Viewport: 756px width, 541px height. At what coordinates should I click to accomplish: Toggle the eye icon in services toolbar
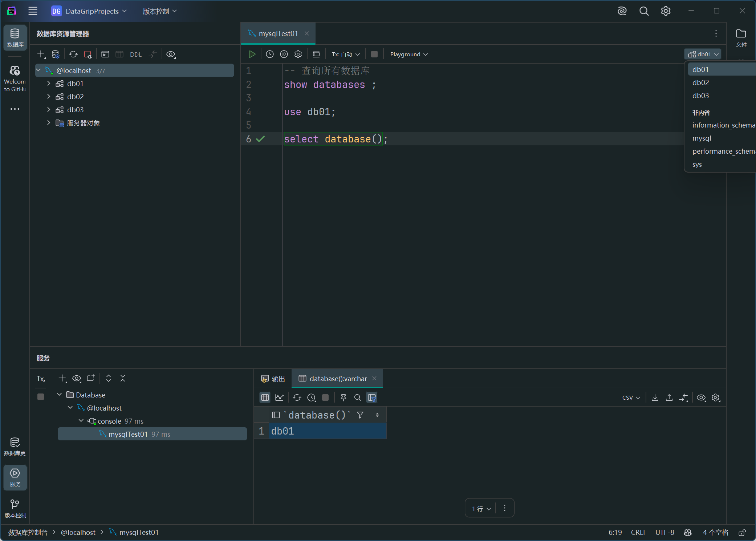[x=77, y=378]
